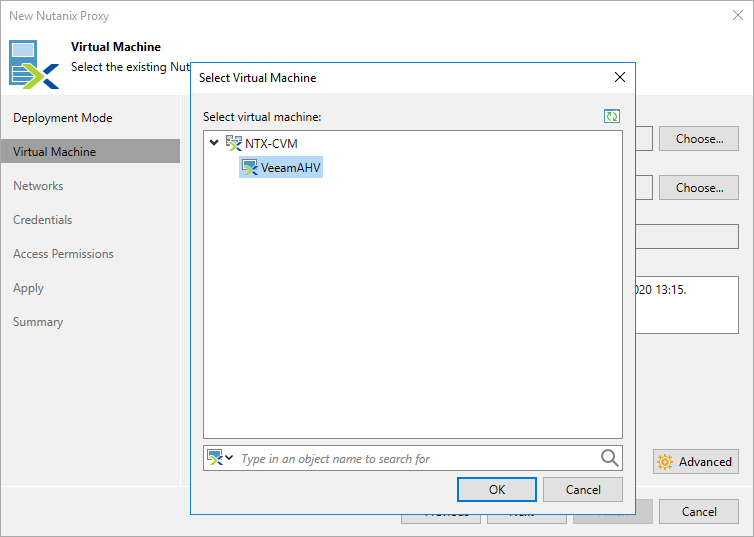Click the gear icon on the Advanced button
The image size is (754, 537).
(x=665, y=462)
